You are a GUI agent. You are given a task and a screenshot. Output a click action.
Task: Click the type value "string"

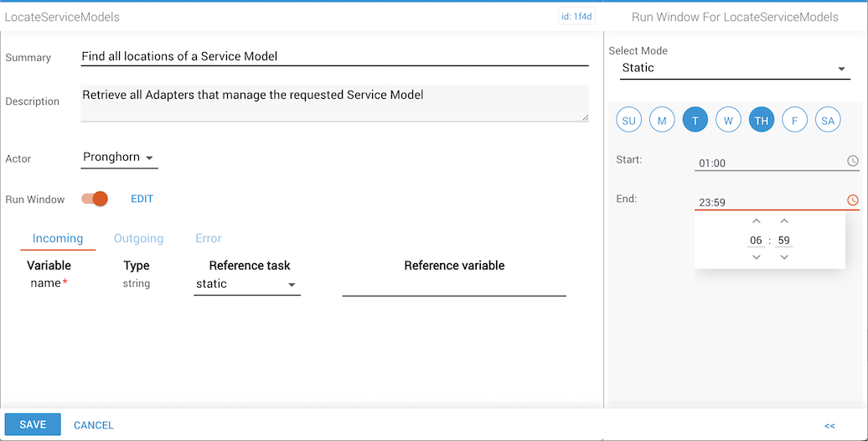[137, 283]
